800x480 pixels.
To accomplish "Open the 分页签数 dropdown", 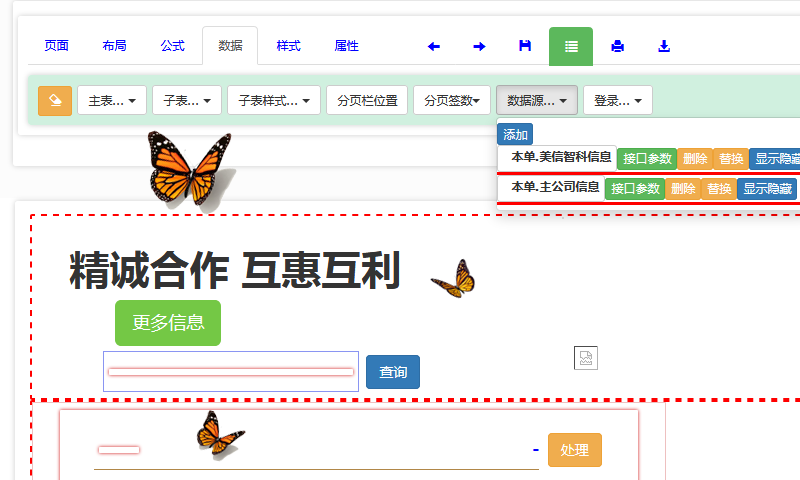I will click(452, 101).
